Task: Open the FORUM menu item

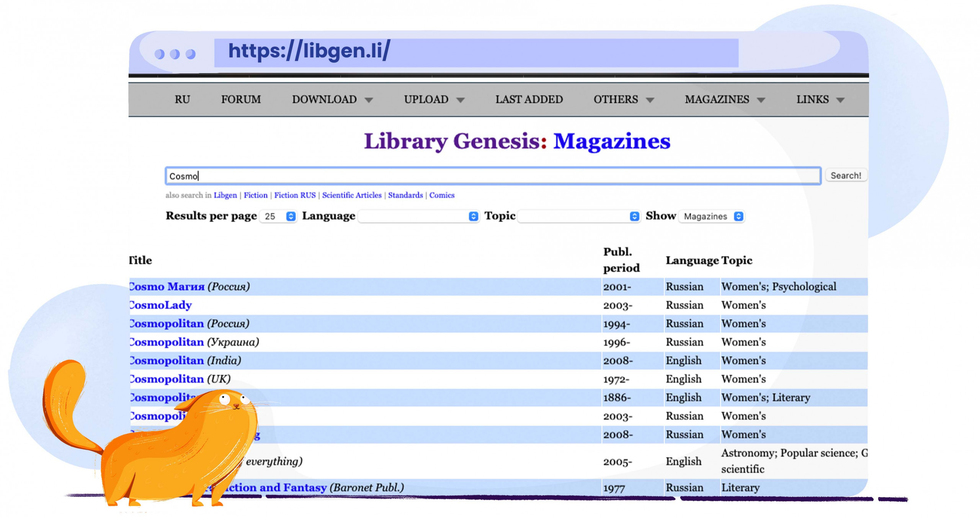Action: coord(241,99)
